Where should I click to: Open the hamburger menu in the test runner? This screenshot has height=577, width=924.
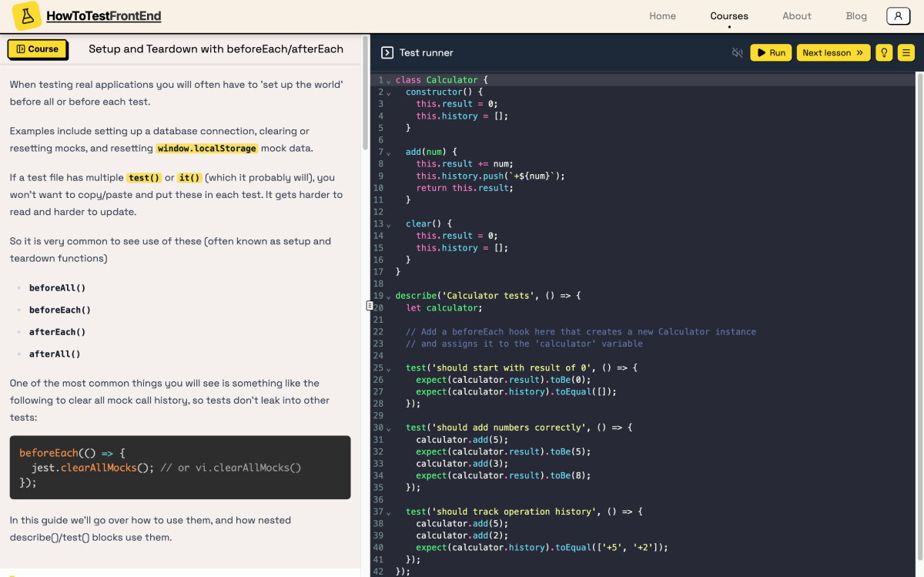click(906, 52)
